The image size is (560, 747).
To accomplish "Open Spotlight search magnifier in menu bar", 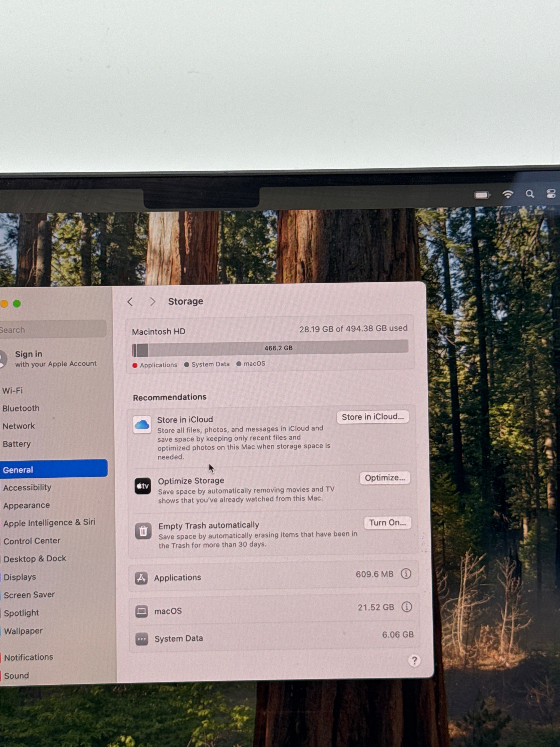I will pos(530,194).
